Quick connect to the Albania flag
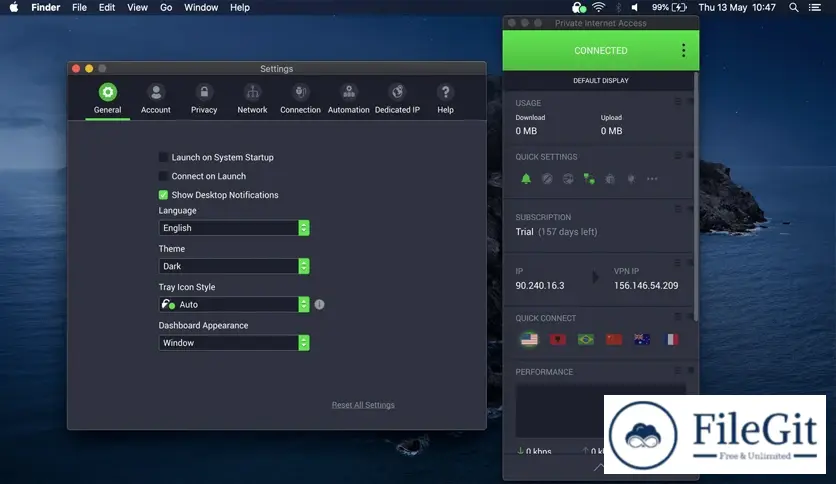Viewport: 836px width, 484px height. 558,339
